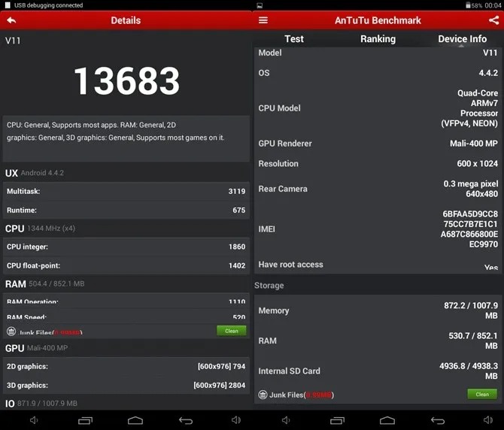
Task: Tap the CPU Model Quad-Core ARMv7 row
Action: pos(378,108)
